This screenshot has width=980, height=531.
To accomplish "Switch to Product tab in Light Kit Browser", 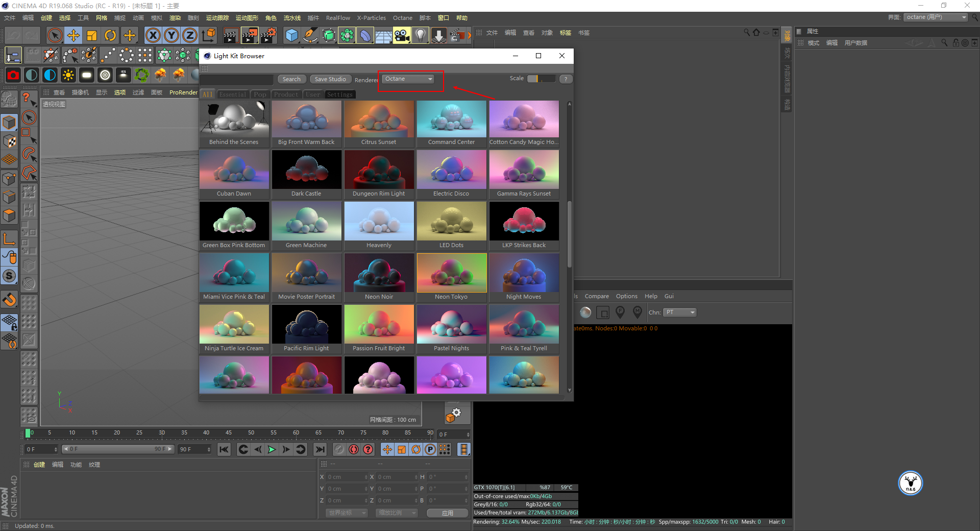I will click(x=286, y=94).
